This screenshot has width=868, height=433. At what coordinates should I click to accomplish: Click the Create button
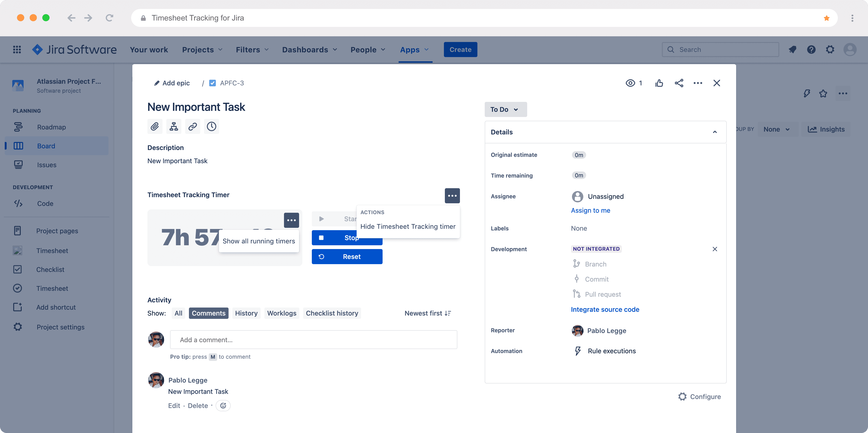[x=460, y=50]
